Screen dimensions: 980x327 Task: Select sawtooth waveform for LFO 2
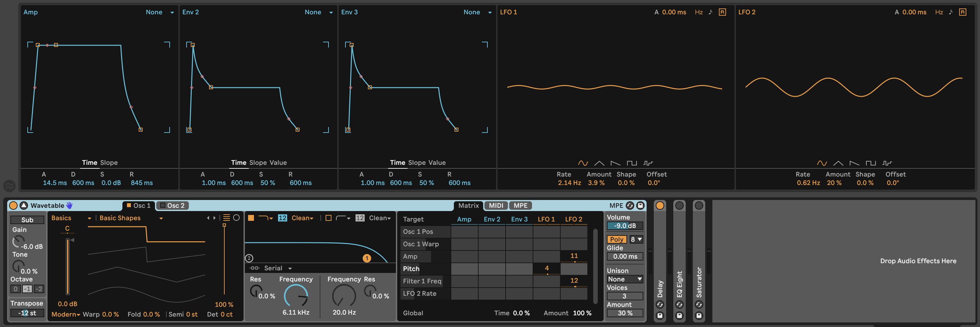854,163
